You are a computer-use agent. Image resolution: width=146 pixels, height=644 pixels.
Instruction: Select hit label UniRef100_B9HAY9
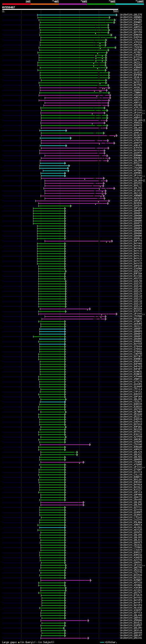(x=131, y=125)
